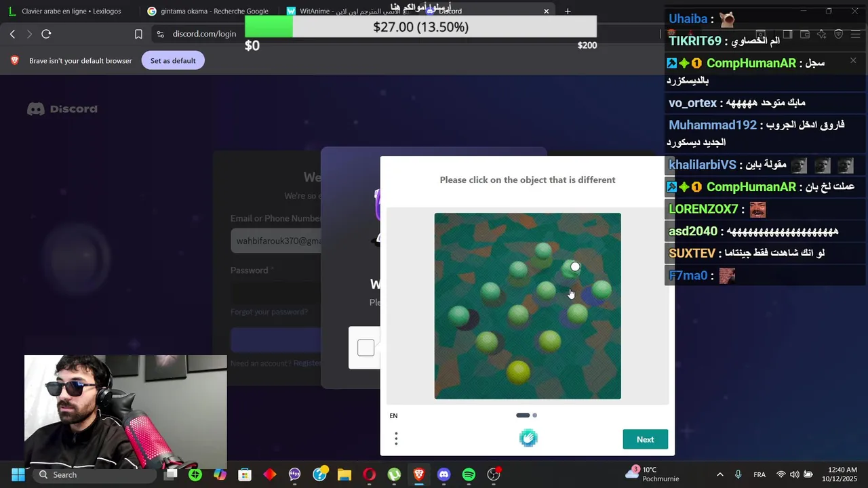Click the webcam video thumbnail
Viewport: 868px width, 488px height.
coord(125,412)
